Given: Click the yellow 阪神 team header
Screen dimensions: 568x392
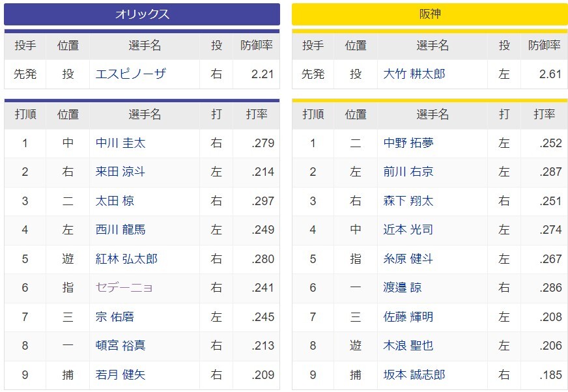Looking at the screenshot, I should click(x=430, y=14).
